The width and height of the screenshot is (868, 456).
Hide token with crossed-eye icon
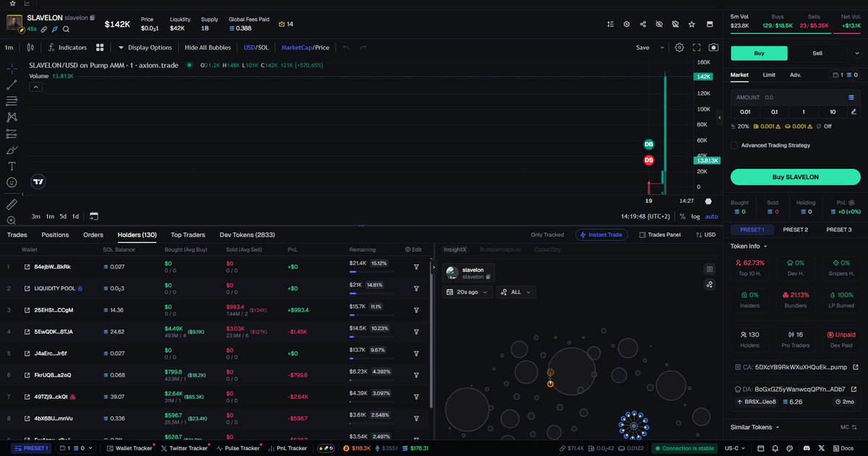point(659,24)
